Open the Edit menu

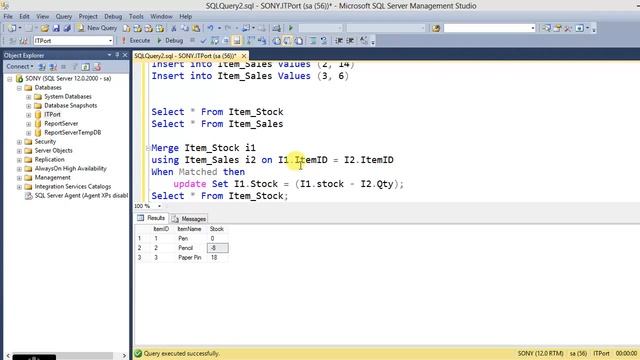(24, 16)
